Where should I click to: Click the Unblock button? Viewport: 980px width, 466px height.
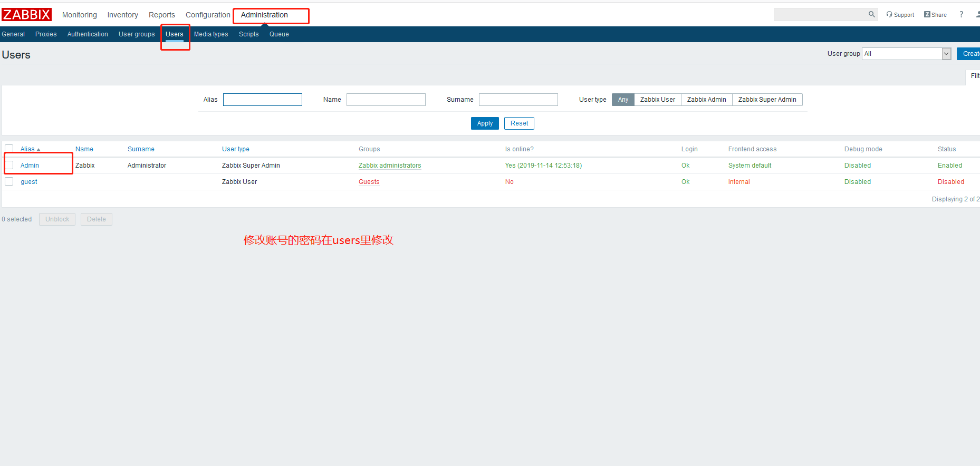pos(57,219)
